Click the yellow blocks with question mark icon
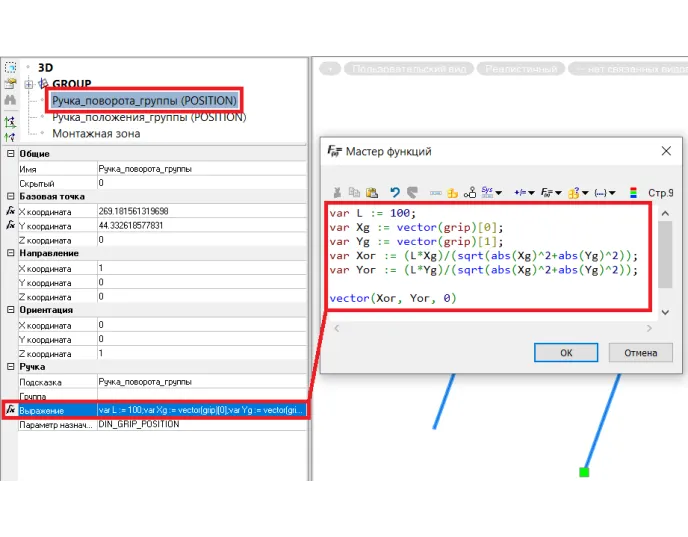The image size is (688, 537). point(573,192)
